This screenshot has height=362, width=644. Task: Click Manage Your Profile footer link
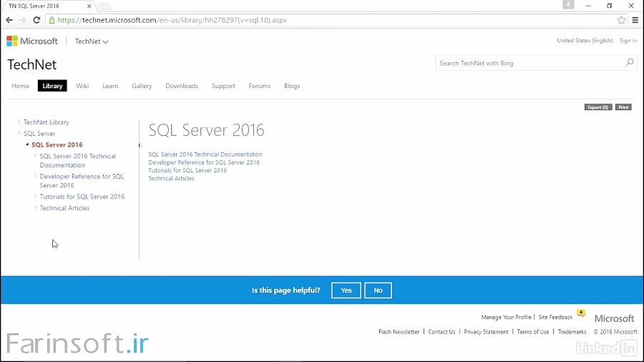(506, 317)
